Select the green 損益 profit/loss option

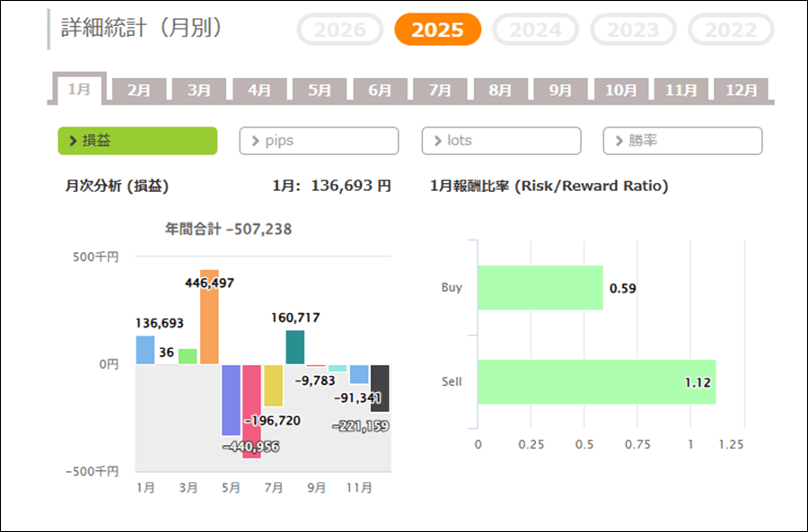pyautogui.click(x=137, y=141)
